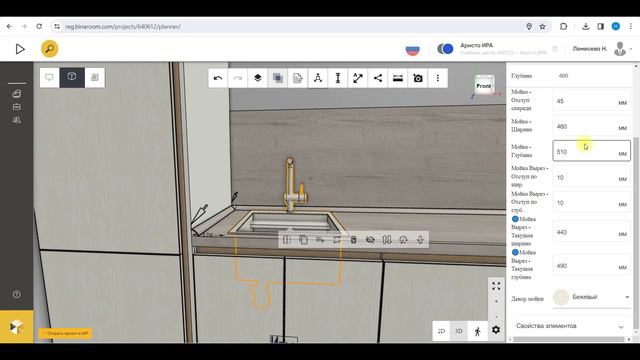Open the three-dot more options menu
Screen dimensions: 640x360
click(x=438, y=78)
